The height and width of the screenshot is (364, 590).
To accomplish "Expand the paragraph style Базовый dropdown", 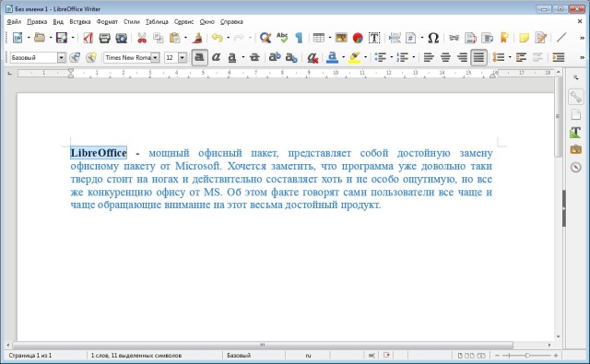I will [x=61, y=57].
